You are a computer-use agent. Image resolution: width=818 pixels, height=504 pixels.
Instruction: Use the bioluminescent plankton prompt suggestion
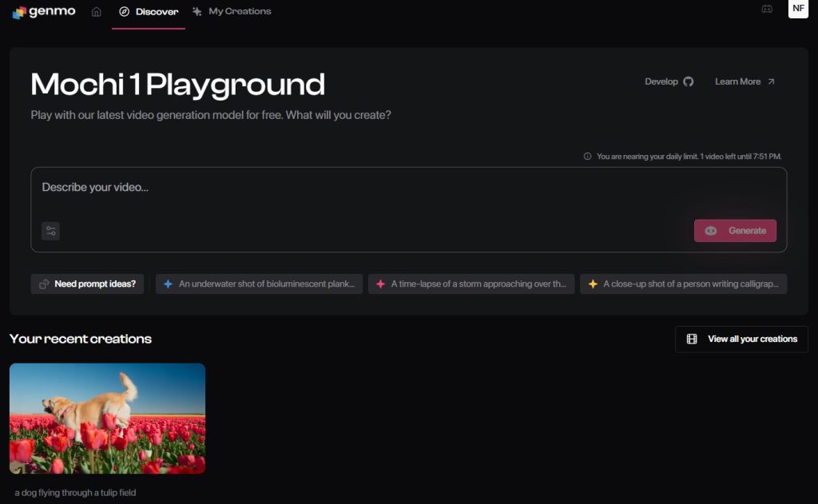(x=259, y=284)
